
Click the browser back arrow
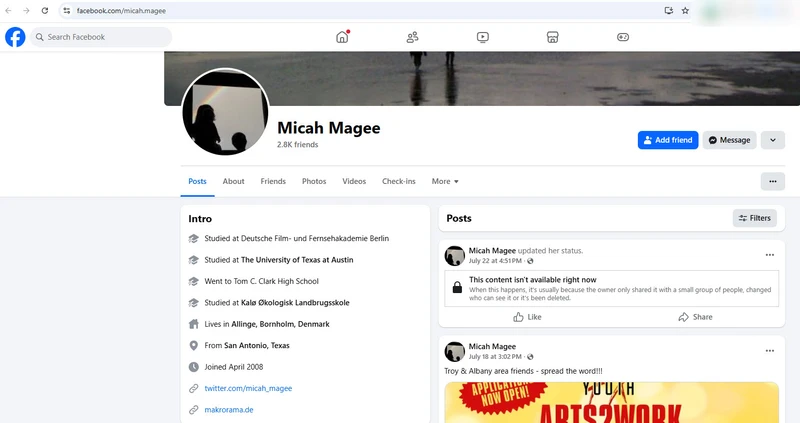8,11
